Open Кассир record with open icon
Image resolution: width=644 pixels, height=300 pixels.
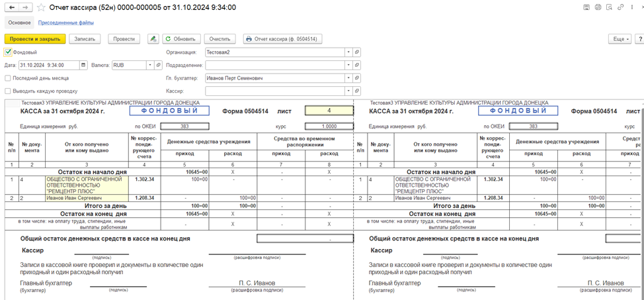click(357, 91)
